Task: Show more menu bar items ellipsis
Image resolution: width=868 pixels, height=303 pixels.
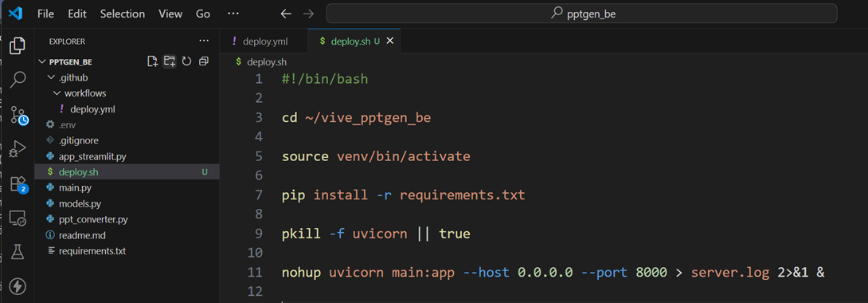Action: 233,14
